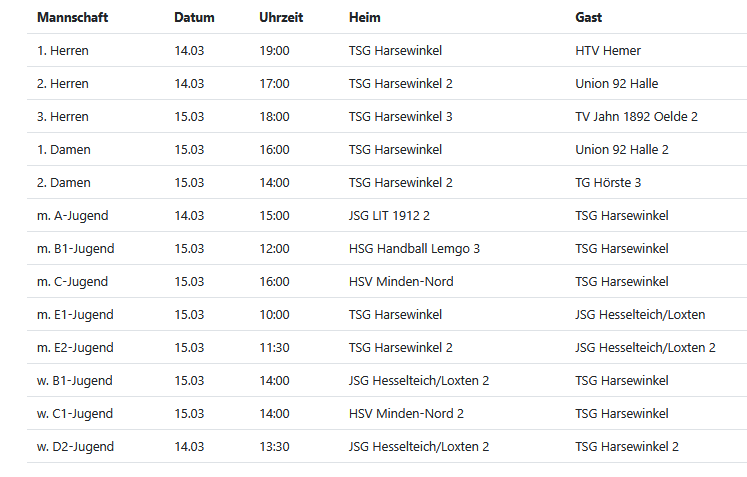
Task: Select the 1. Herren team cell
Action: [63, 51]
